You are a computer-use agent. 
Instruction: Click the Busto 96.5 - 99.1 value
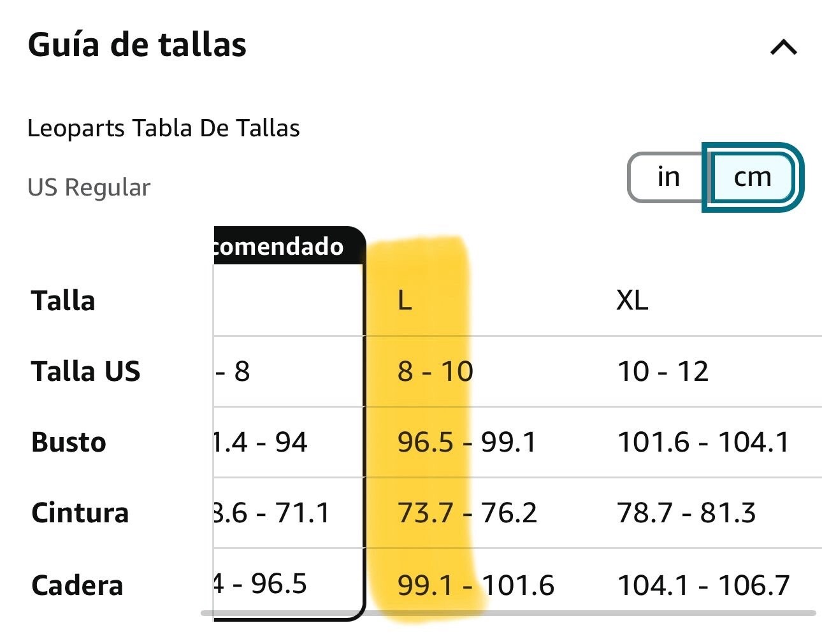point(467,442)
